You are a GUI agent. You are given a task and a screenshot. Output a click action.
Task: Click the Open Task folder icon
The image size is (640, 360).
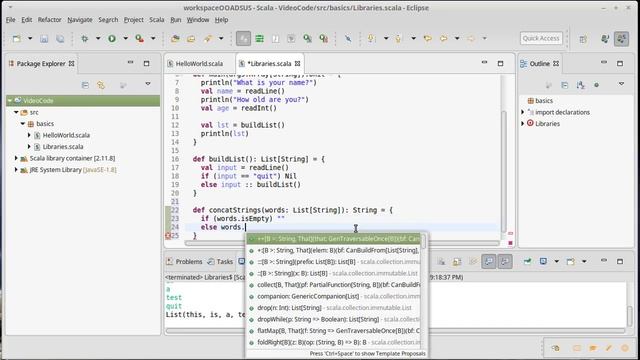click(x=191, y=39)
